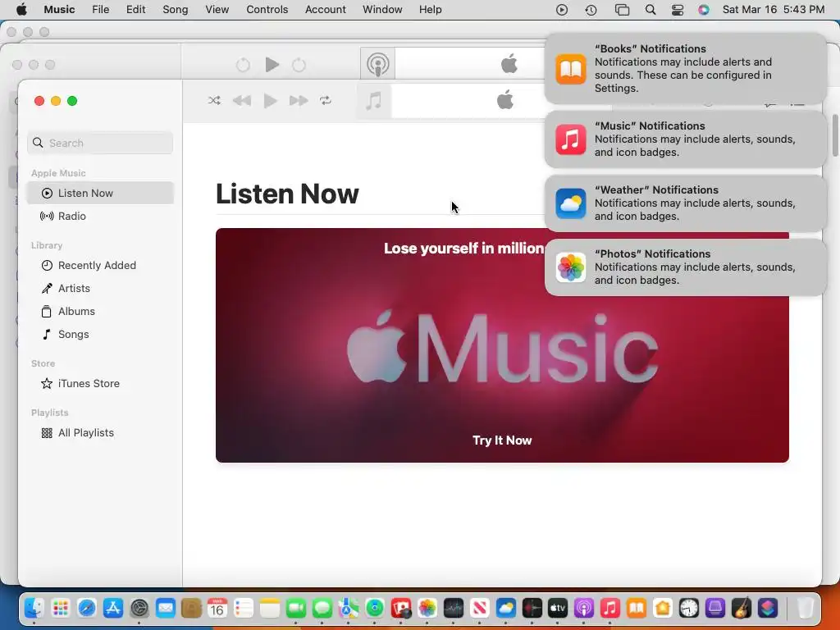Click skip forward button in Podcasts window

click(299, 66)
